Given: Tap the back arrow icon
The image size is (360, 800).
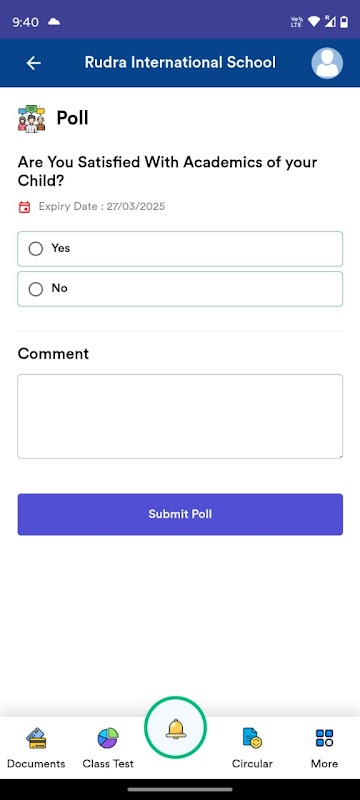Looking at the screenshot, I should (34, 63).
